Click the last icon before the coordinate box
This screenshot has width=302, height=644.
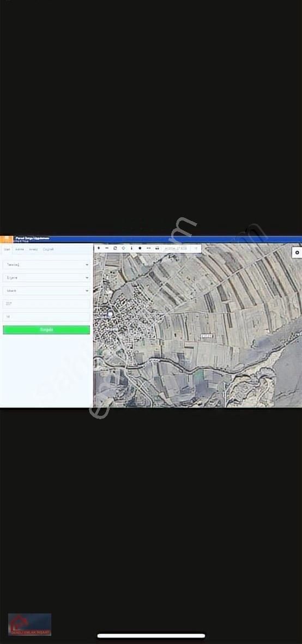coord(157,248)
